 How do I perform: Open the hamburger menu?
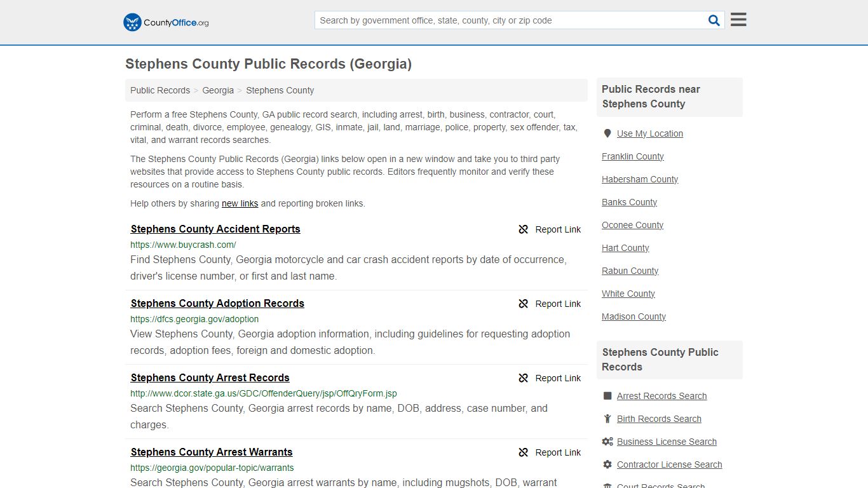click(x=738, y=20)
